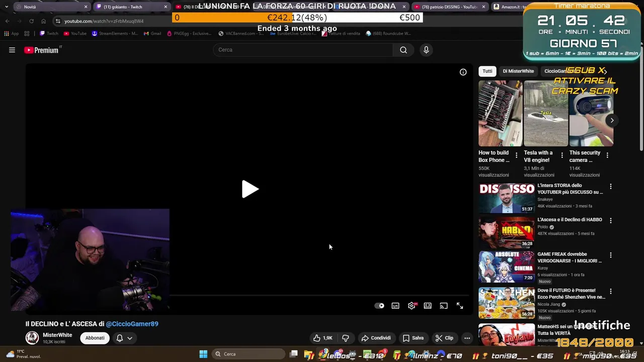The image size is (644, 362).
Task: Open MisterWhite channel avatar
Action: pyautogui.click(x=32, y=338)
